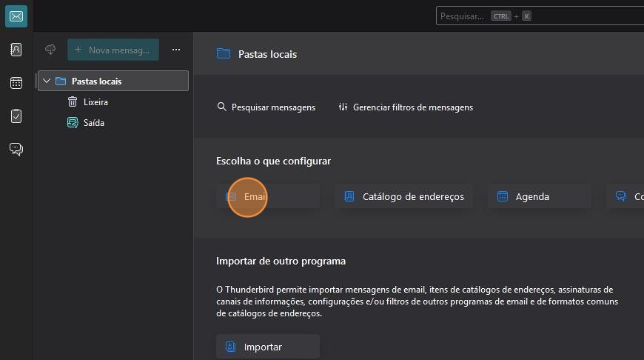Collapse the Pastas locais tree
The height and width of the screenshot is (360, 644).
[x=47, y=81]
